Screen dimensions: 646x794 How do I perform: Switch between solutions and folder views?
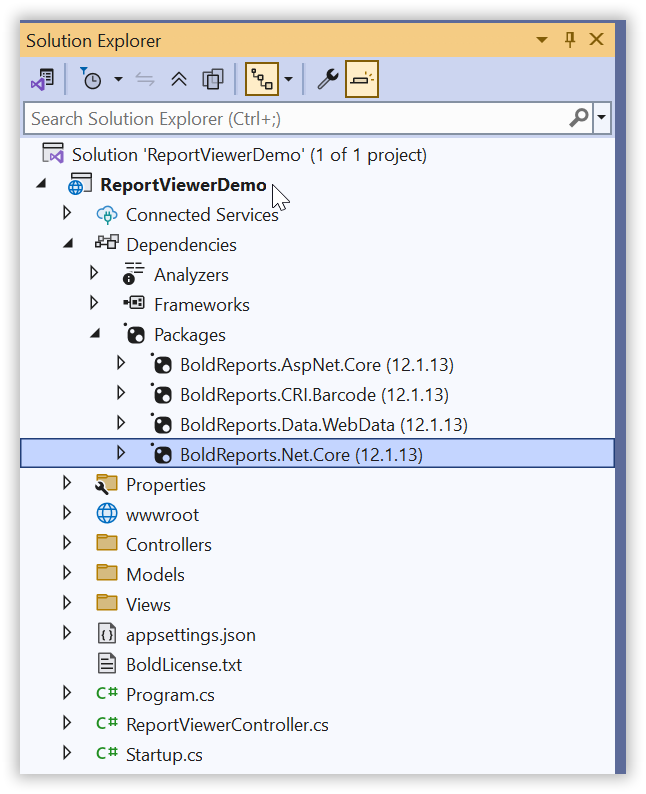tap(43, 79)
